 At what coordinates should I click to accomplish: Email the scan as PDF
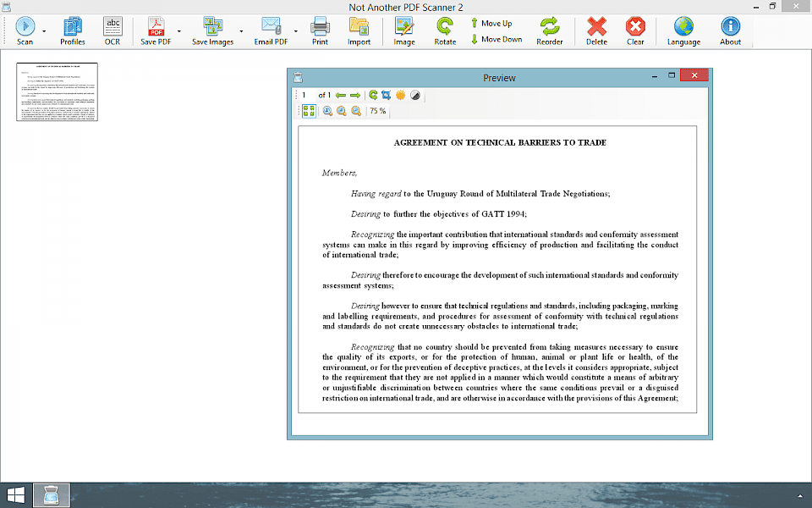point(271,31)
